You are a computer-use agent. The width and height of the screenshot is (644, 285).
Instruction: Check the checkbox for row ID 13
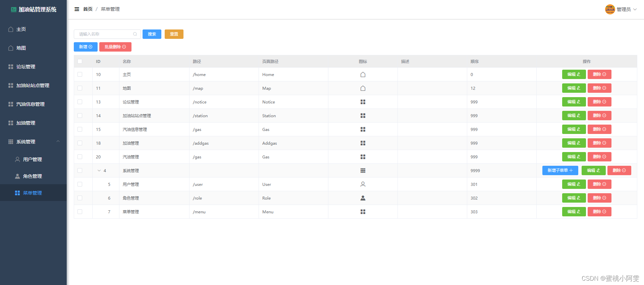pos(80,102)
